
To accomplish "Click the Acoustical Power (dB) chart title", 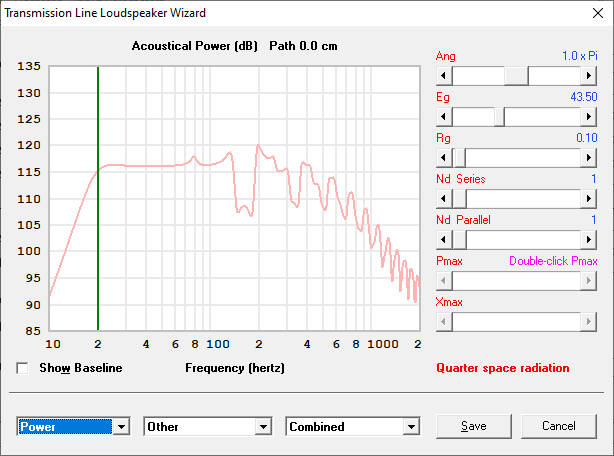I will click(x=195, y=46).
